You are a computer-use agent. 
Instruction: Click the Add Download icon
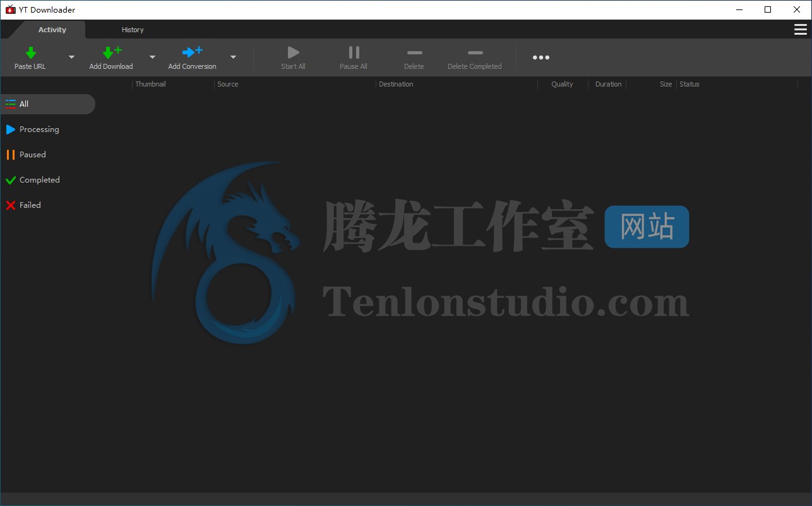tap(112, 52)
